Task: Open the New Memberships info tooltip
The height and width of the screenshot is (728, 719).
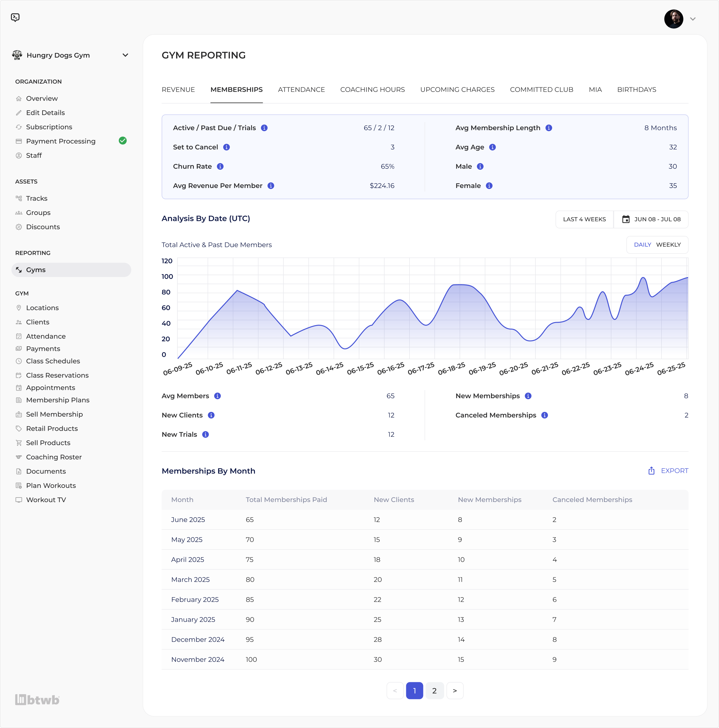Action: pyautogui.click(x=528, y=396)
